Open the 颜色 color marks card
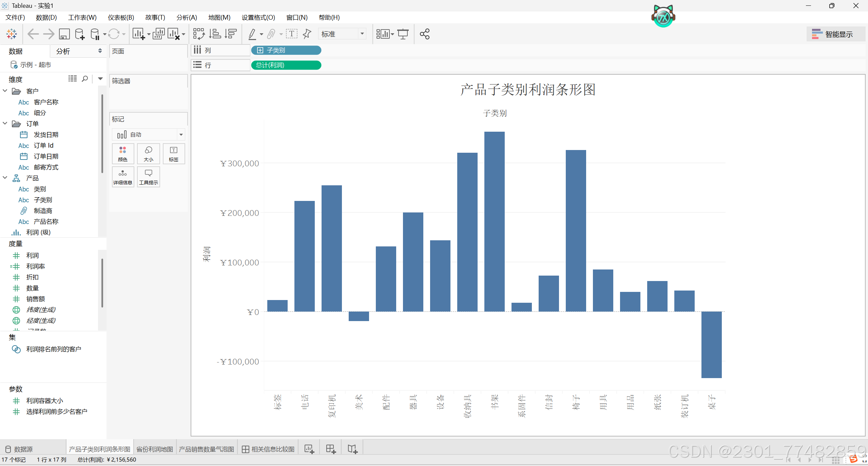The image size is (868, 466). (x=122, y=154)
